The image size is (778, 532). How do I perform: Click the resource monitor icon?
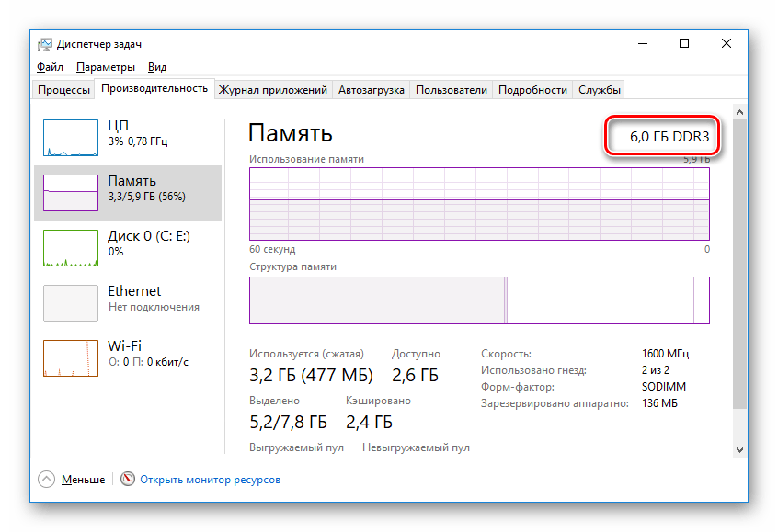pyautogui.click(x=128, y=480)
